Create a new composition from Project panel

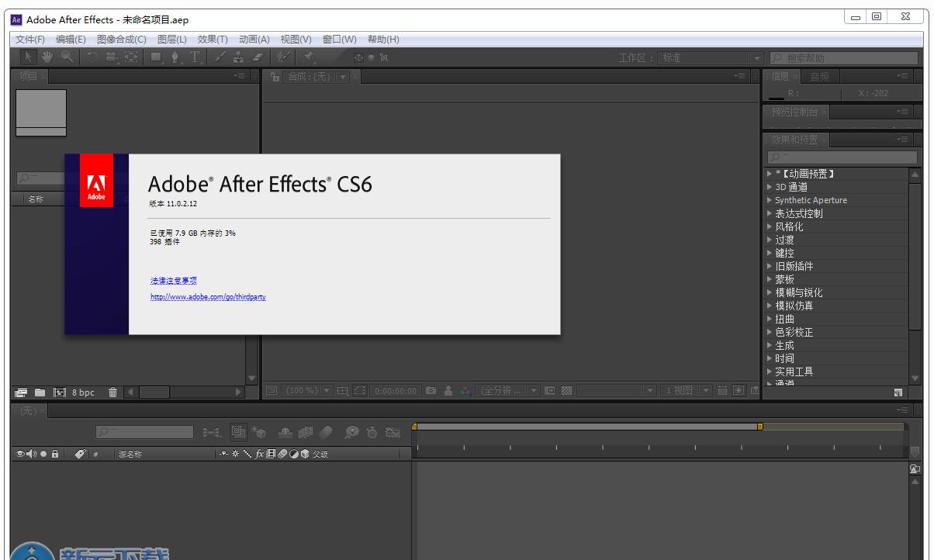tap(59, 392)
